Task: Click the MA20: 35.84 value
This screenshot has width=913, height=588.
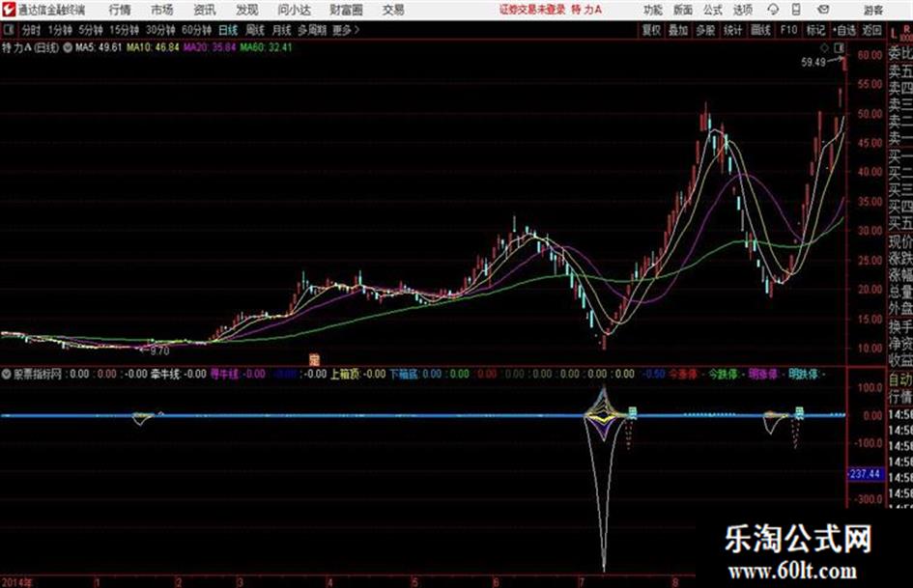Action: 210,47
